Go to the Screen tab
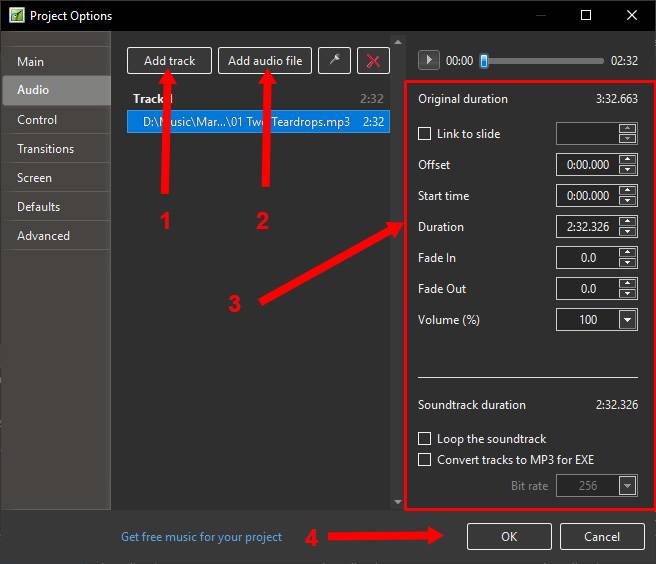The image size is (656, 564). tap(57, 177)
